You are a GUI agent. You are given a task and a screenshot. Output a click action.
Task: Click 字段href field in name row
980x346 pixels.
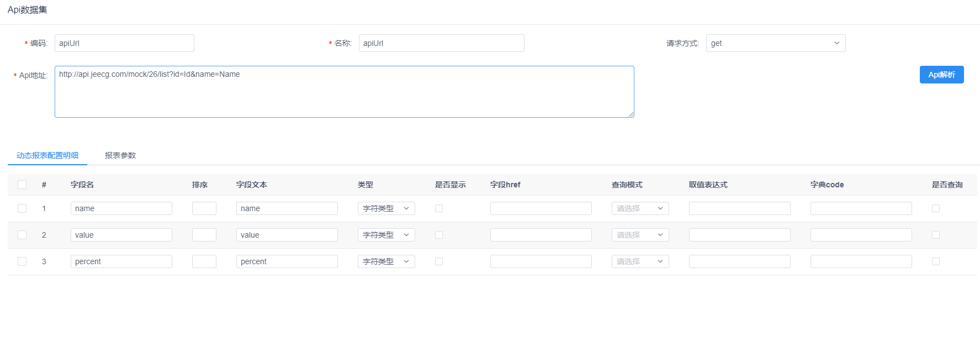tap(541, 208)
